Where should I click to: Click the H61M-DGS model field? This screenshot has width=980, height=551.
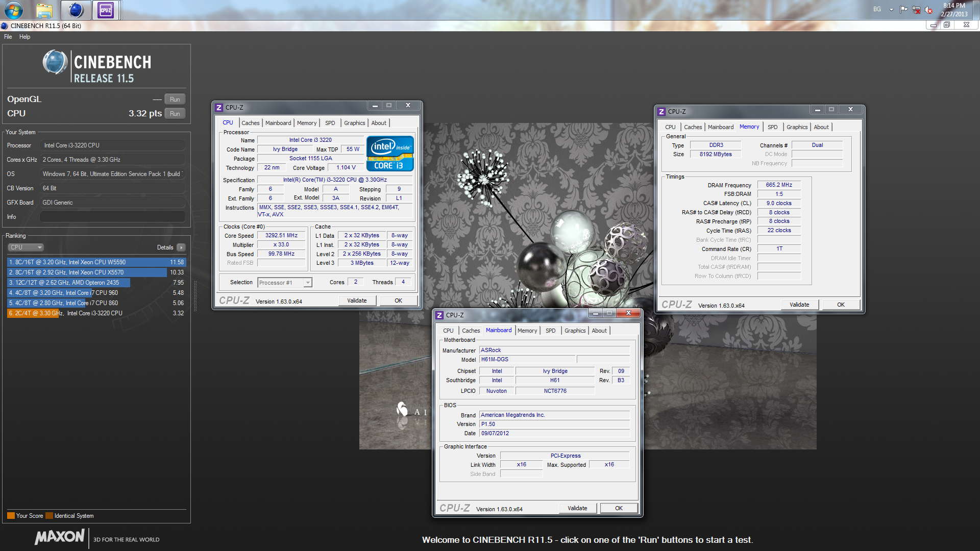527,359
